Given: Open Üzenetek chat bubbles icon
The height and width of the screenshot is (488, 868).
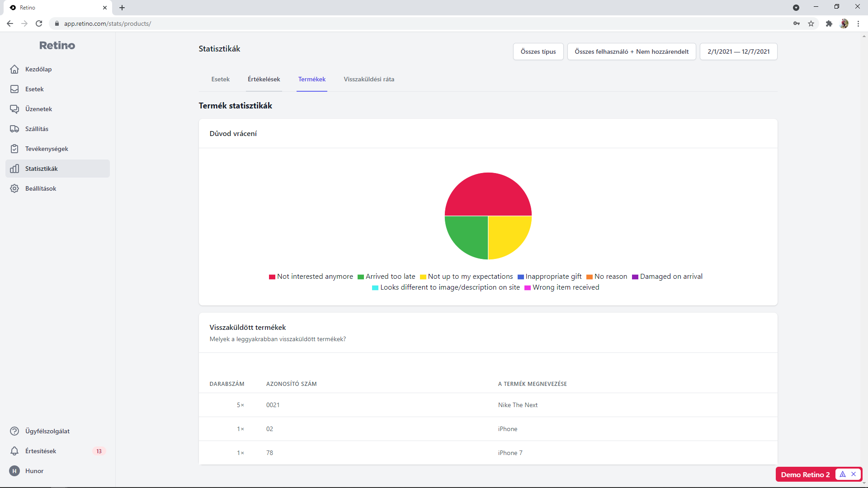Looking at the screenshot, I should 14,109.
